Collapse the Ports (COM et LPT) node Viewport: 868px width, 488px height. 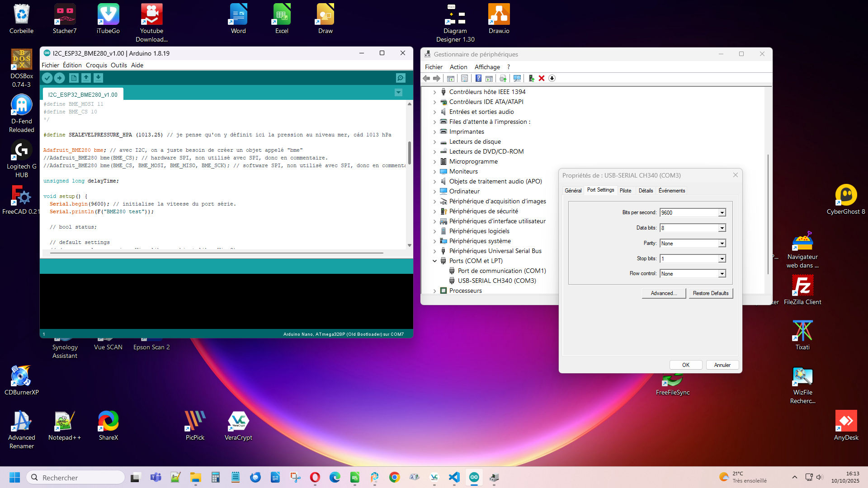tap(434, 261)
